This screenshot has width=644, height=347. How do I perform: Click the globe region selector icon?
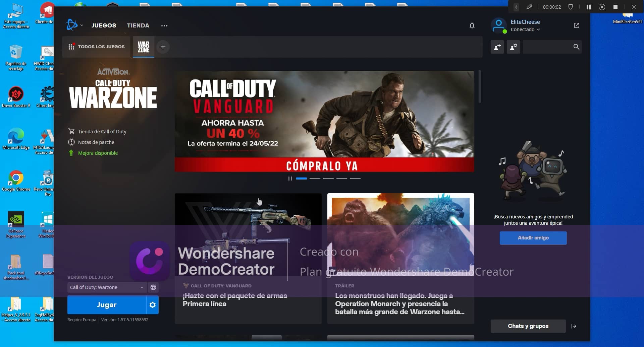pyautogui.click(x=154, y=287)
